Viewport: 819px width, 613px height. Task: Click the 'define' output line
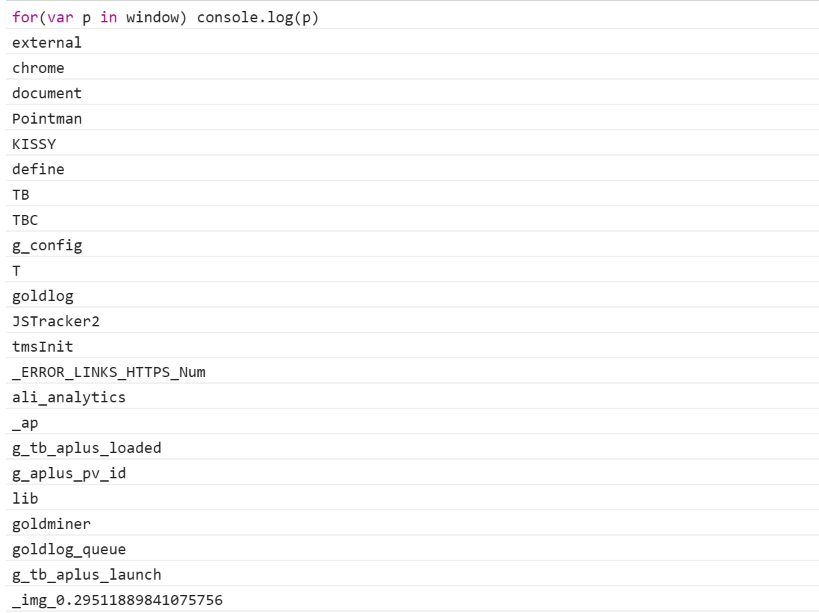(412, 169)
